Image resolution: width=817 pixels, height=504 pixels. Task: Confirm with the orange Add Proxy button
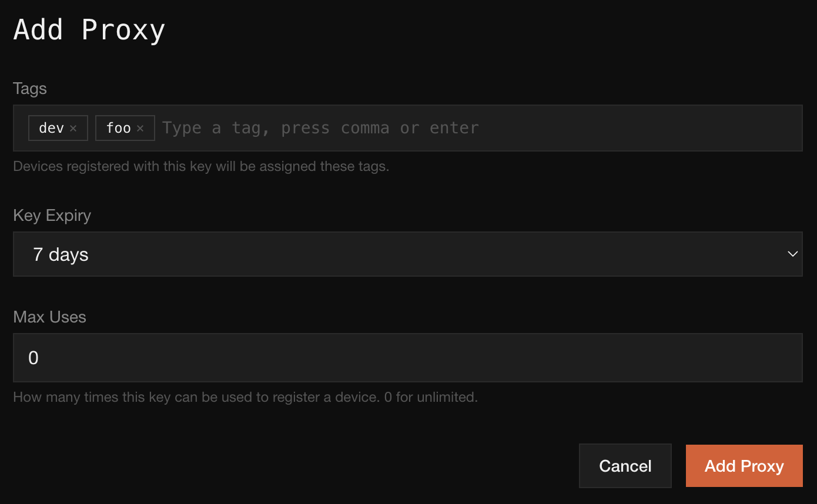pos(744,466)
